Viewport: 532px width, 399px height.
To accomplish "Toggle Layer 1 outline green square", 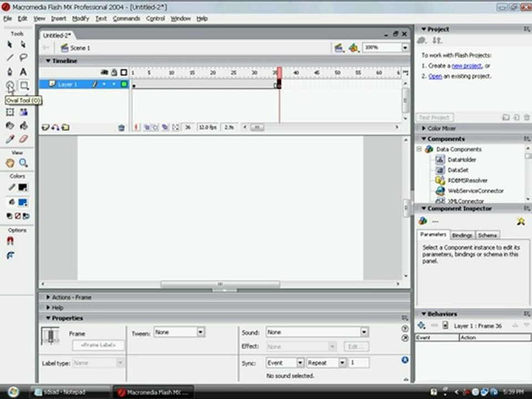I will (124, 84).
